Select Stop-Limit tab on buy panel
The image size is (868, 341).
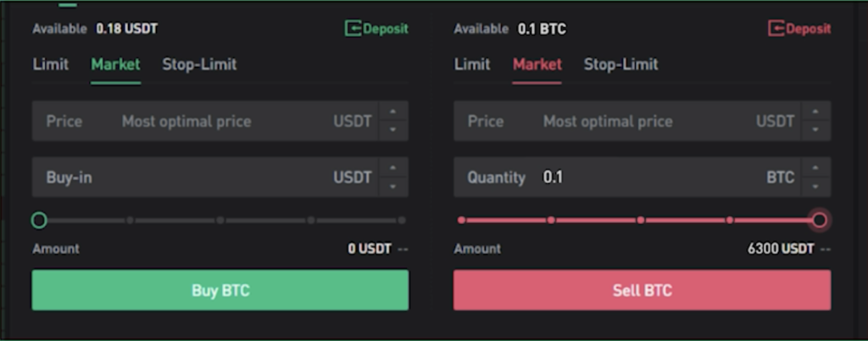click(x=199, y=64)
